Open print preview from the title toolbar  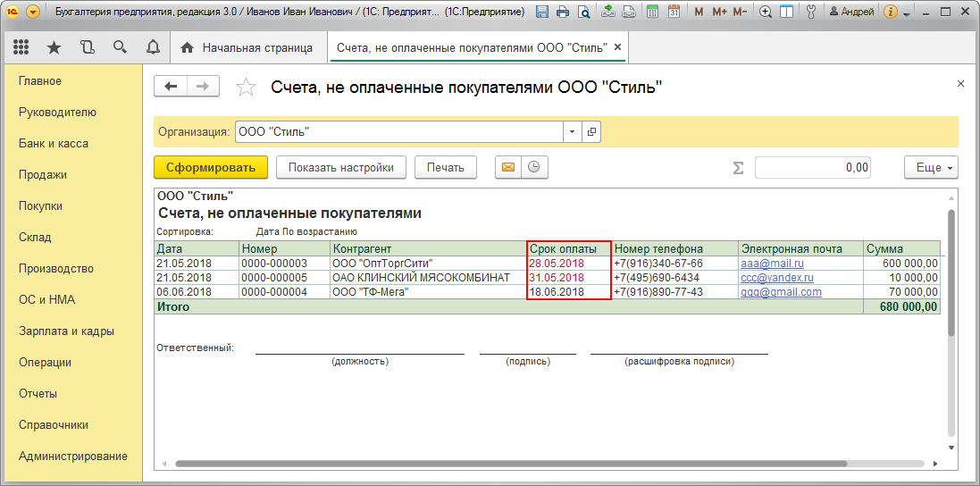583,13
